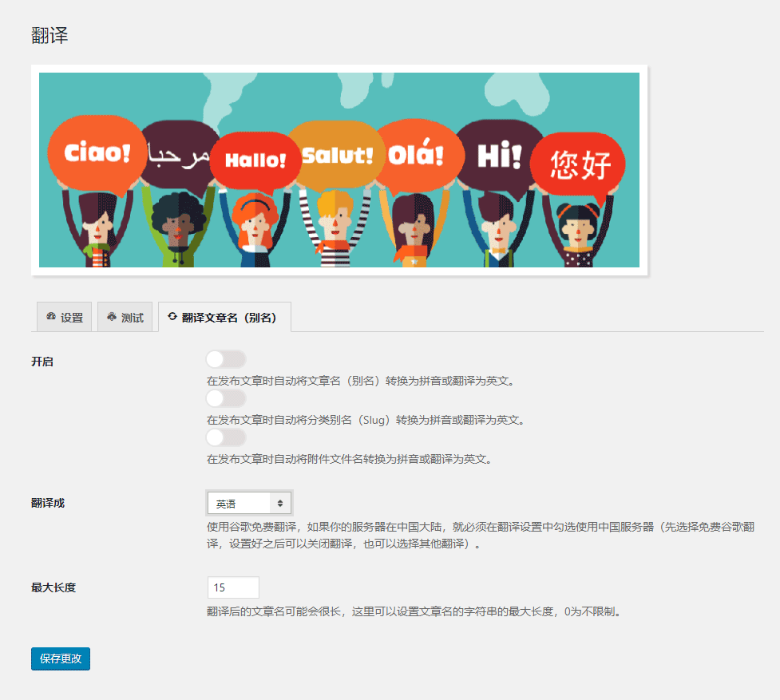
Task: Click the 最大长度 input field with 15
Action: [233, 587]
